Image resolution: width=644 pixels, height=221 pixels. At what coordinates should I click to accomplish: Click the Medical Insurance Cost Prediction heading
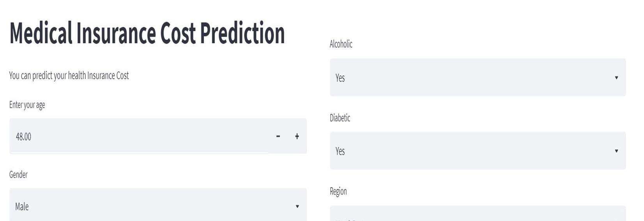pos(147,33)
